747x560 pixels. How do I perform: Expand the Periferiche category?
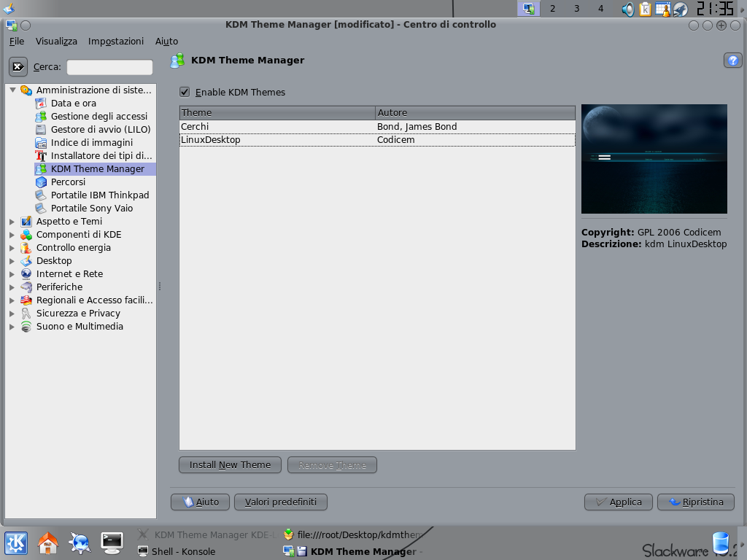pos(12,287)
